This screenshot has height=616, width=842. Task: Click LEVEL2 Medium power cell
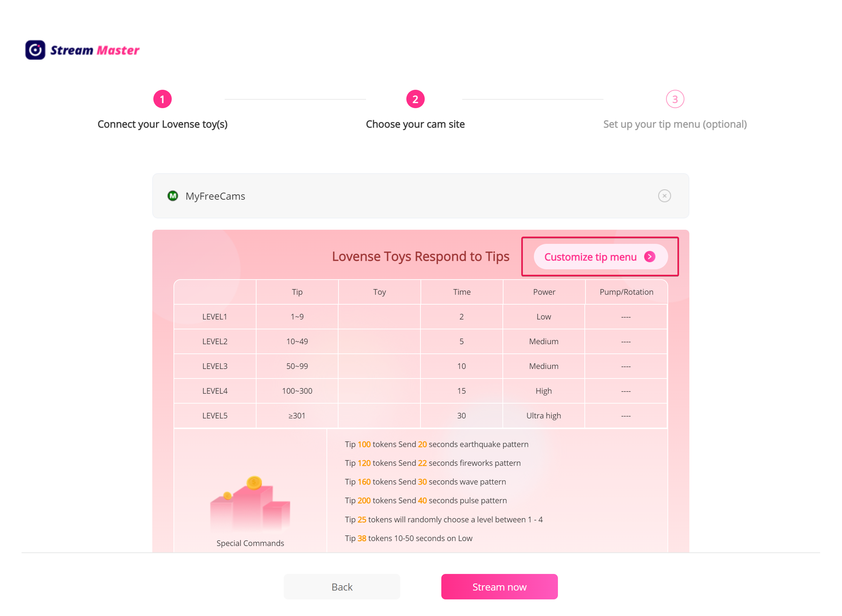(544, 341)
